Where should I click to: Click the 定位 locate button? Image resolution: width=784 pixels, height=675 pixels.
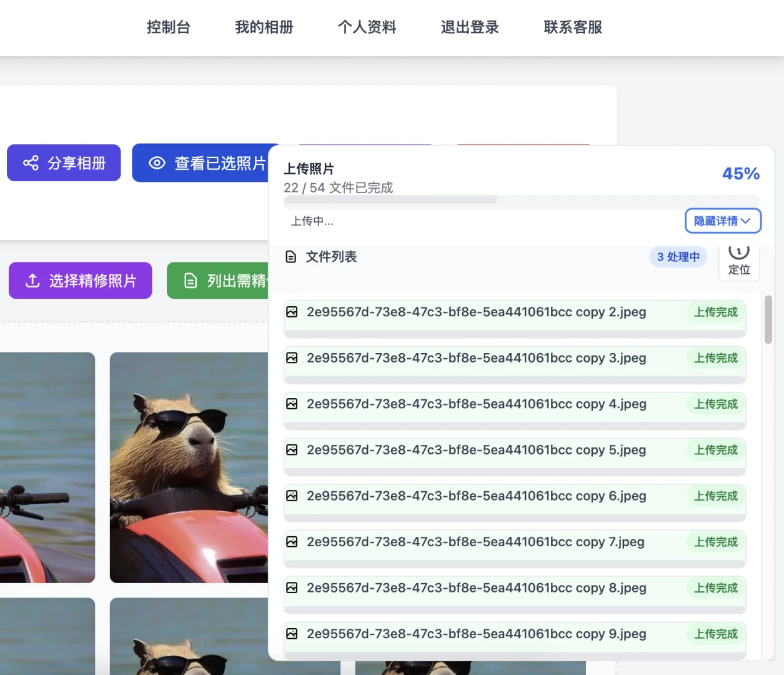(739, 262)
